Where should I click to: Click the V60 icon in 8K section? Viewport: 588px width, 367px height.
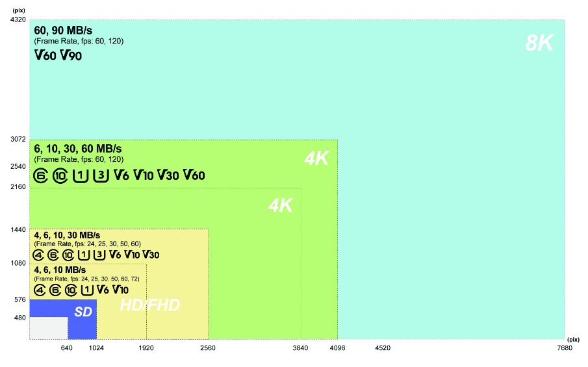[45, 55]
